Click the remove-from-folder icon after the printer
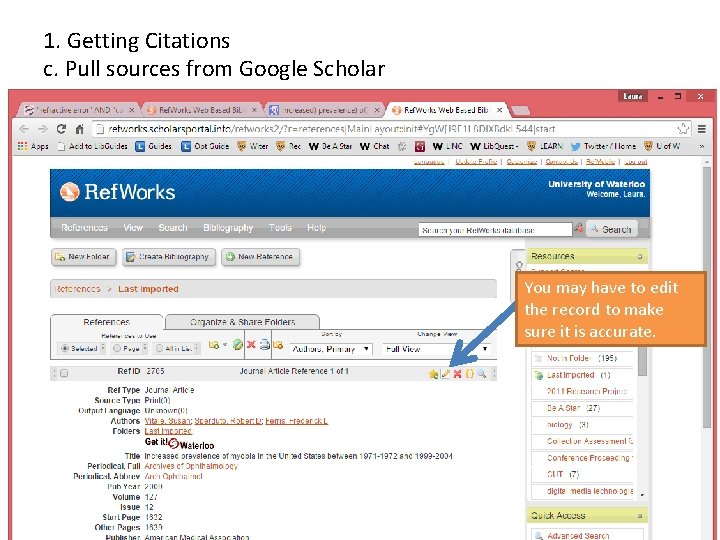 (278, 344)
